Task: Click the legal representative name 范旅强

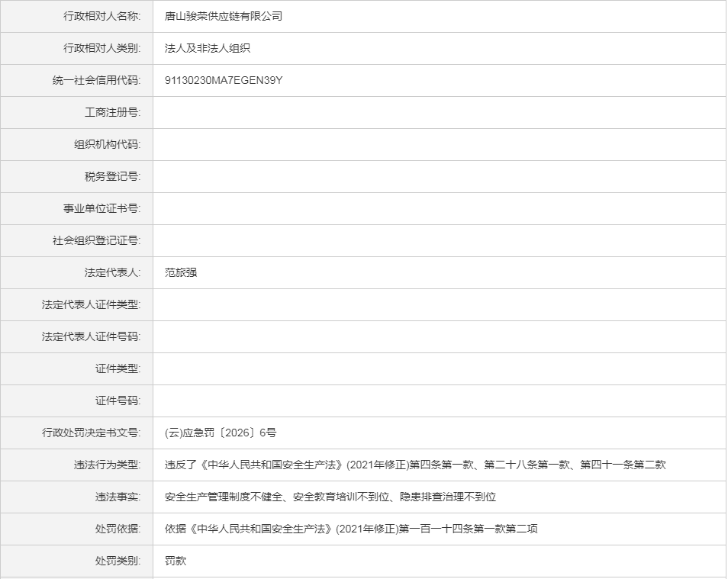Action: click(x=181, y=272)
